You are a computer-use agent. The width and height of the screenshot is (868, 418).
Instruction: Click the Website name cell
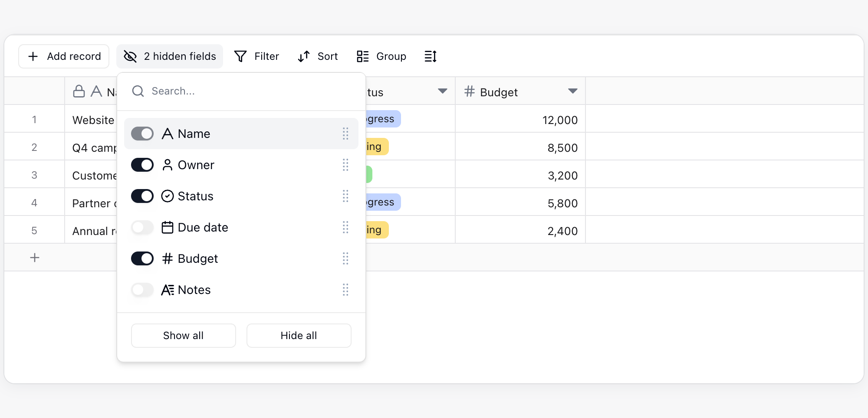91,119
